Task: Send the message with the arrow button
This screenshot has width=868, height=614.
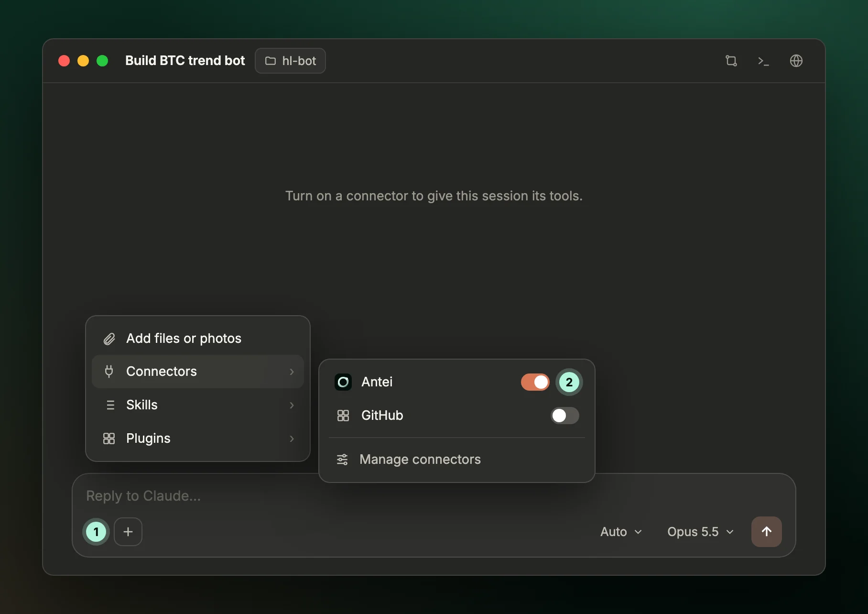Action: pyautogui.click(x=767, y=532)
